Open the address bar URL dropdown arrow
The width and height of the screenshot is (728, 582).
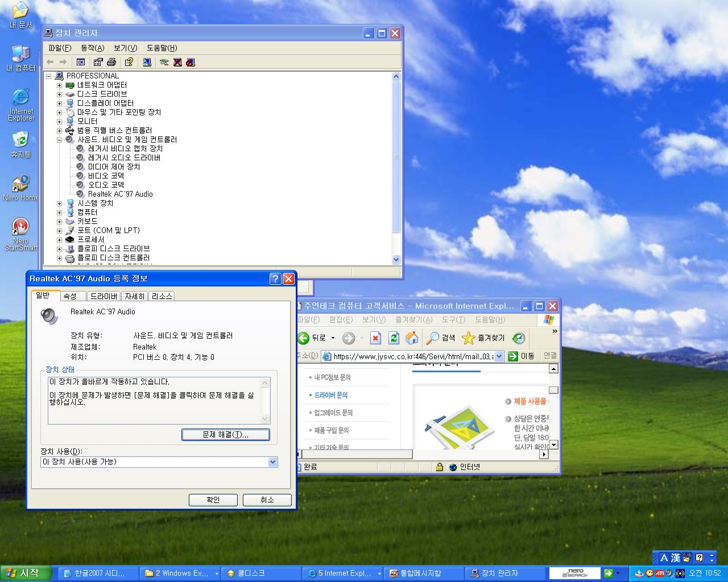point(499,356)
